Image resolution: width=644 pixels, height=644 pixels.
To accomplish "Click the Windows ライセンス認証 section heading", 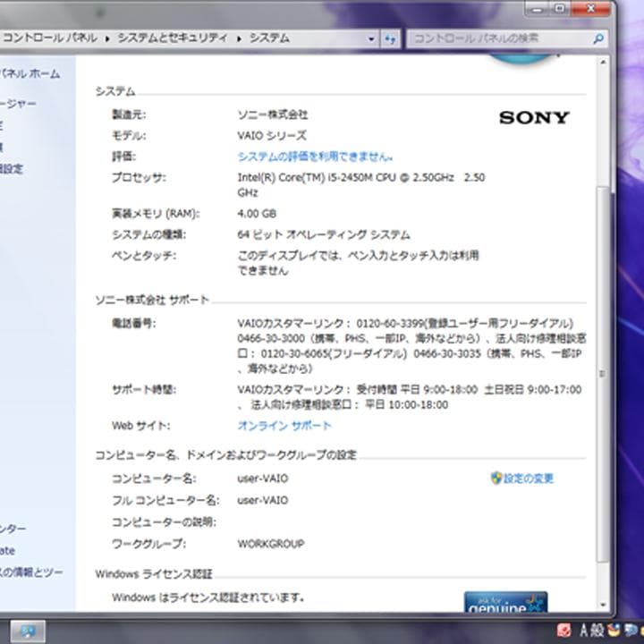I will (154, 573).
